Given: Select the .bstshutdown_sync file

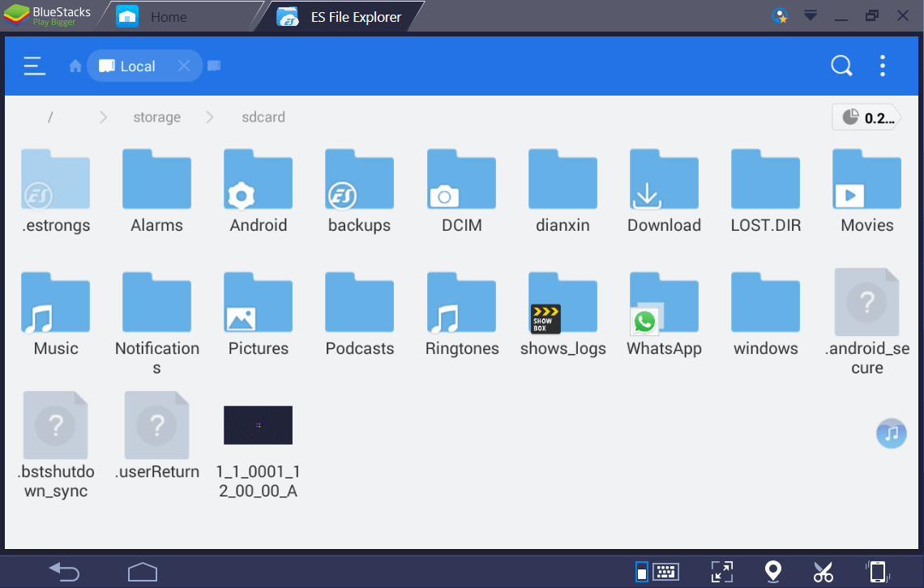Looking at the screenshot, I should coord(55,445).
